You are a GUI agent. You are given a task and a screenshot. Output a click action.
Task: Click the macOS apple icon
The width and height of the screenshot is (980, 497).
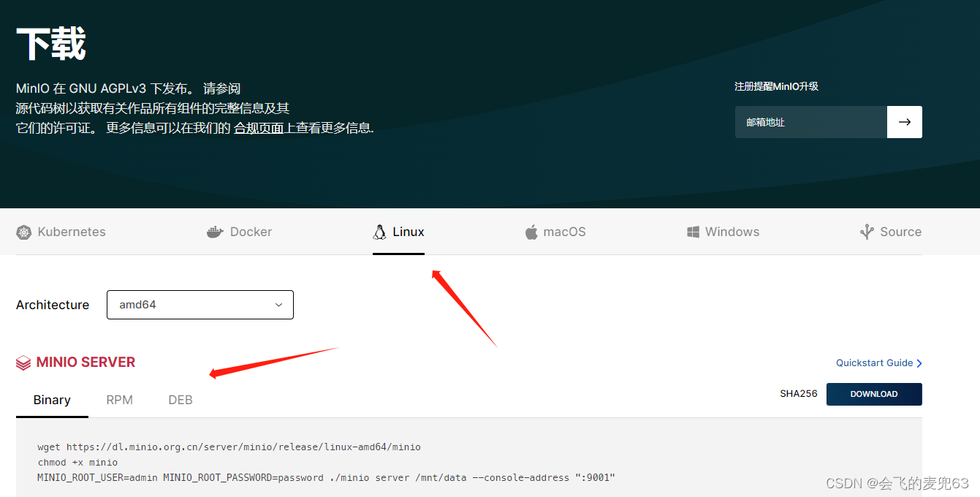coord(531,232)
